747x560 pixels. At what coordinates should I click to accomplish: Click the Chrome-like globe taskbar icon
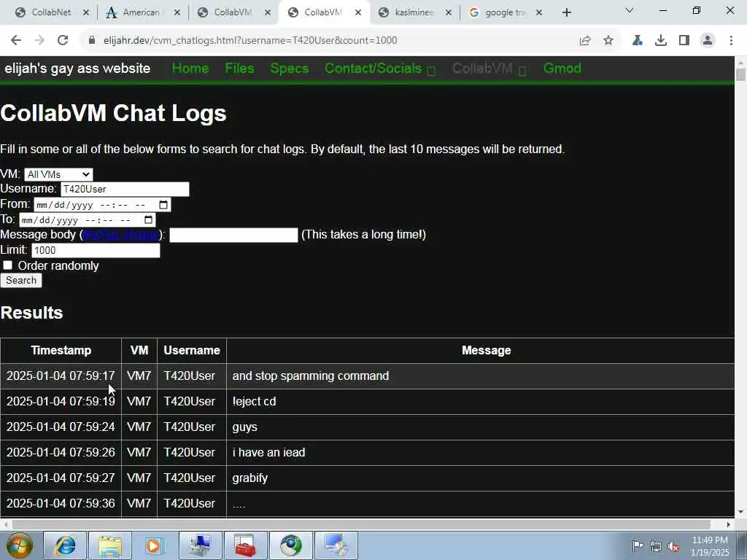[x=290, y=545]
